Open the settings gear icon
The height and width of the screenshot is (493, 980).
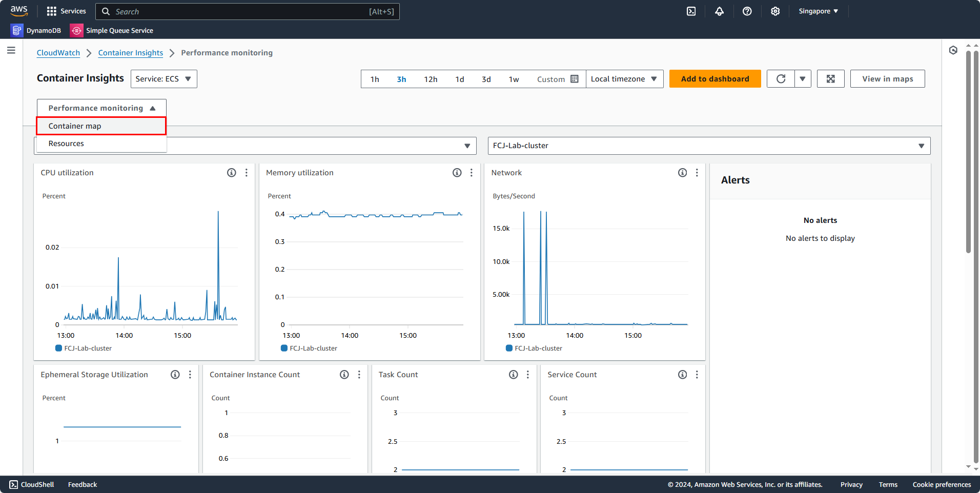click(775, 11)
